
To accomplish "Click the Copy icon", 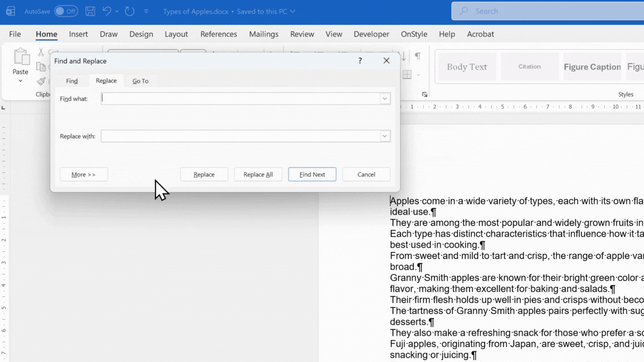I will [x=41, y=67].
